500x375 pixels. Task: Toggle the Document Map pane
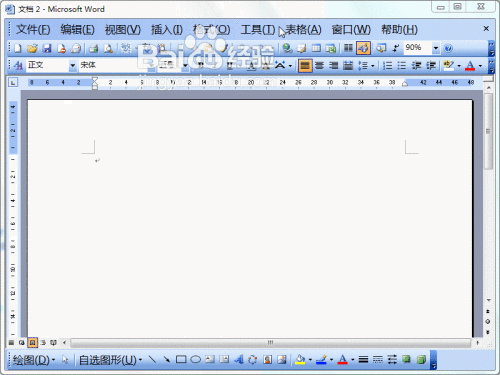click(x=381, y=48)
